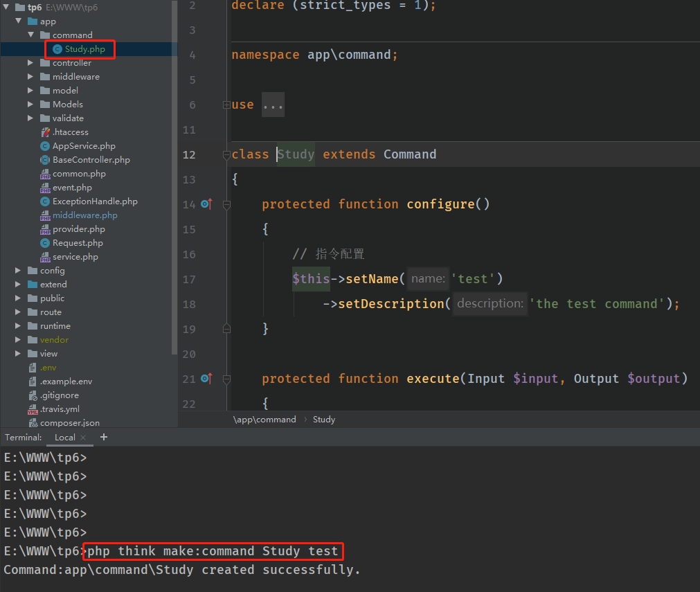
Task: Expand the public folder arrow
Action: click(18, 298)
